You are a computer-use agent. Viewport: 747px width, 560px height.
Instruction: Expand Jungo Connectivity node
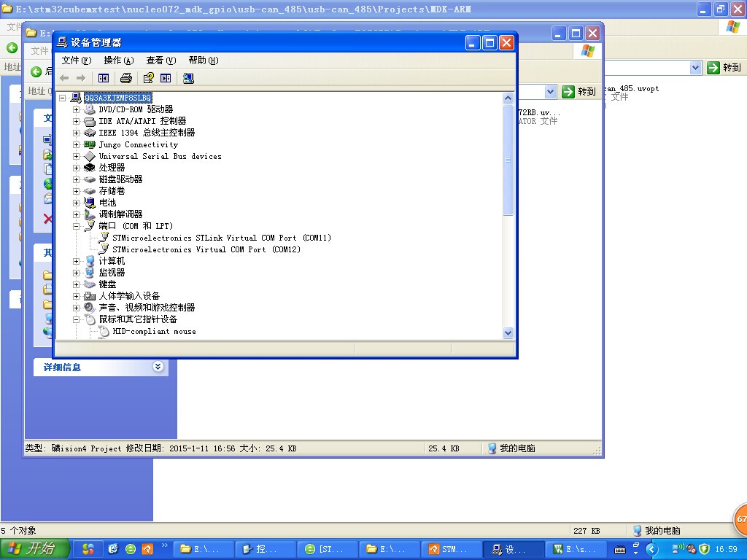click(76, 145)
